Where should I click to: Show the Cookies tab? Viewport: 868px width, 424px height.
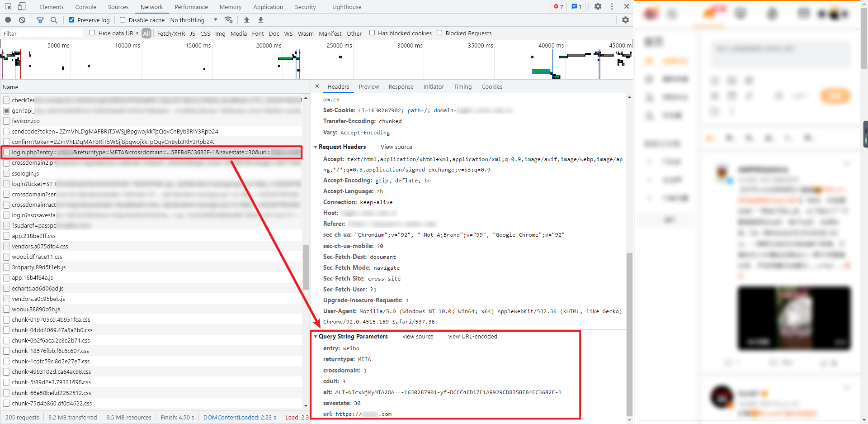[x=492, y=87]
